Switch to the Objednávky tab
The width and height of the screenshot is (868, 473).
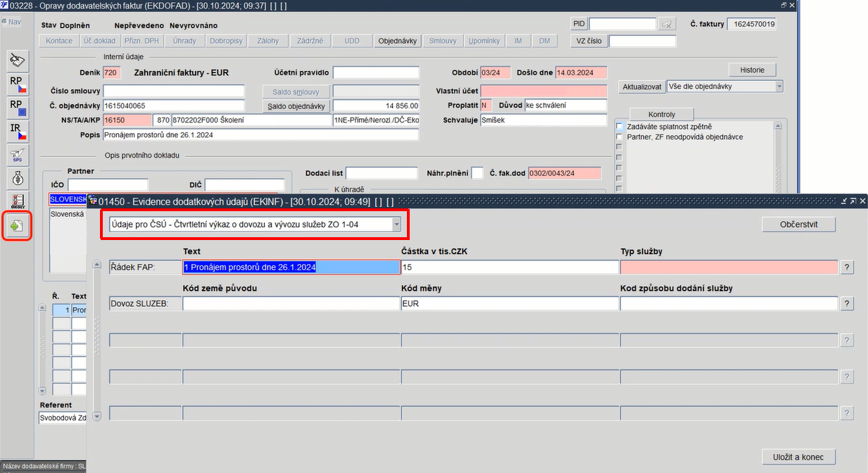click(398, 41)
